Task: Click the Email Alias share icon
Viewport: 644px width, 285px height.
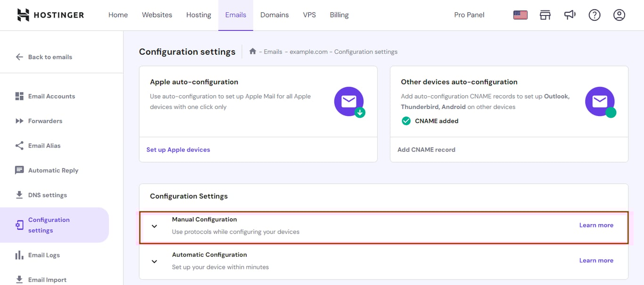Action: click(19, 145)
